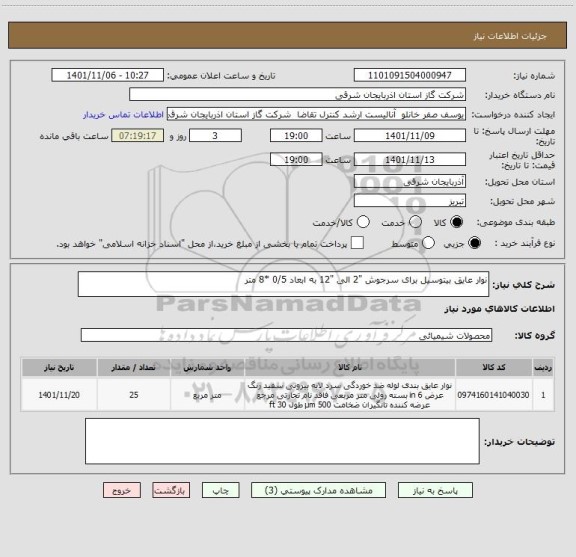Click the response deadline time 19:00 field

coord(296,136)
